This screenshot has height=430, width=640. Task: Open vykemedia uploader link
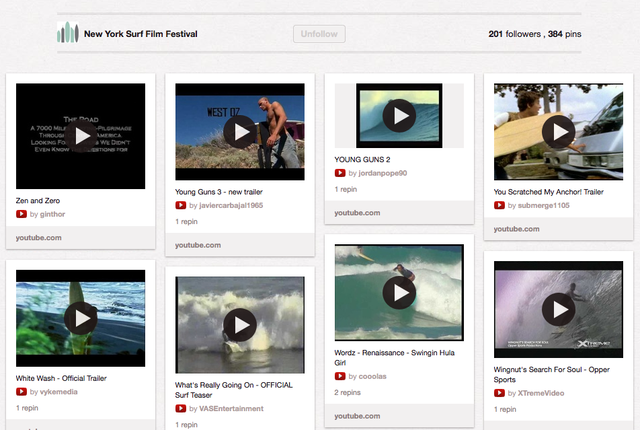(x=59, y=392)
